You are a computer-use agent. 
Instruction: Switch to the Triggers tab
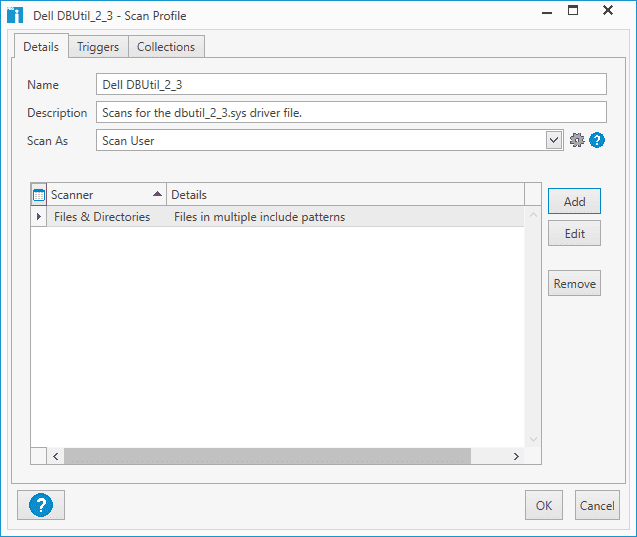pyautogui.click(x=98, y=47)
